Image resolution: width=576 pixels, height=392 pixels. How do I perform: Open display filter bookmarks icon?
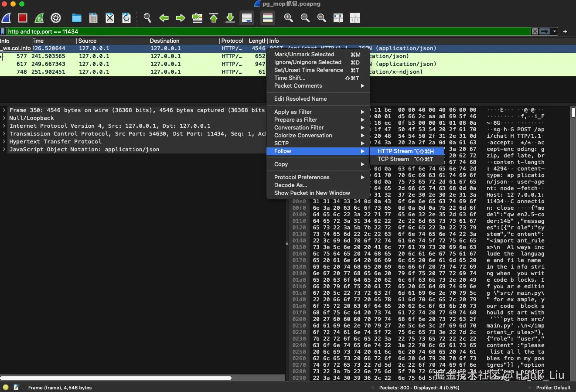coord(3,31)
